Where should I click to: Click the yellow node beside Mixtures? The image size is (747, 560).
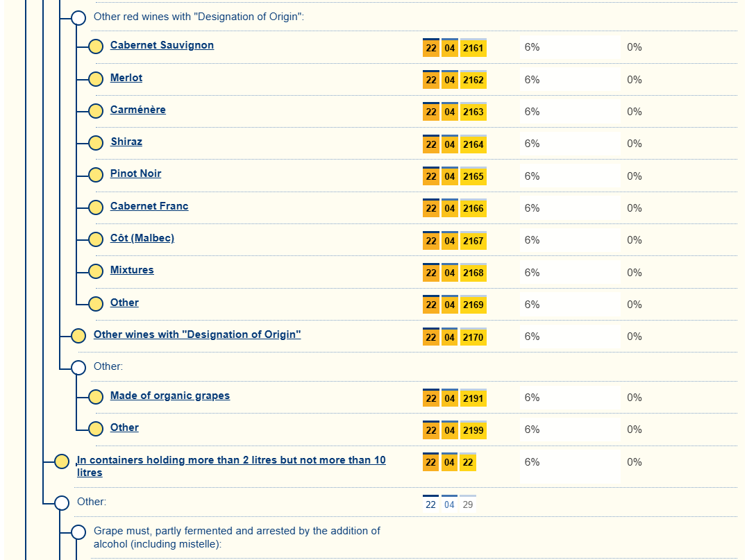96,271
